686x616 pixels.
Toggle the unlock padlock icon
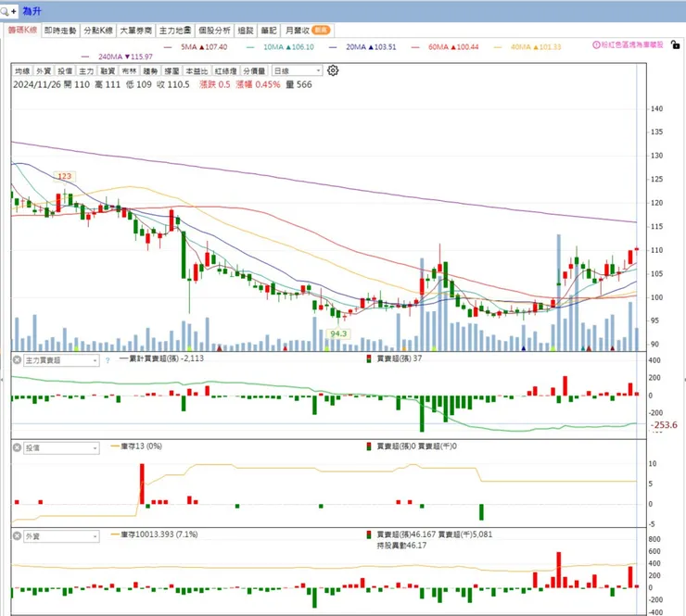click(676, 44)
